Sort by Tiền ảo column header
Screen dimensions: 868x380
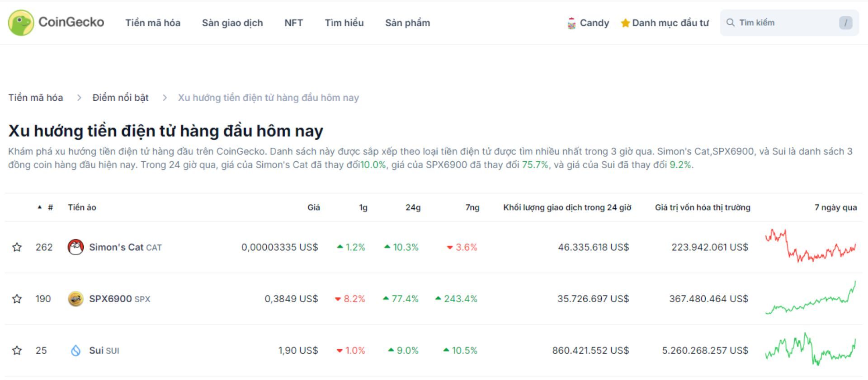click(82, 207)
